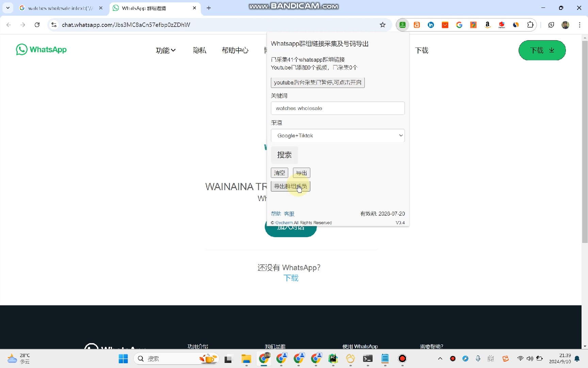Open the Gycharm copyright link
Image resolution: width=588 pixels, height=368 pixels.
click(x=284, y=223)
